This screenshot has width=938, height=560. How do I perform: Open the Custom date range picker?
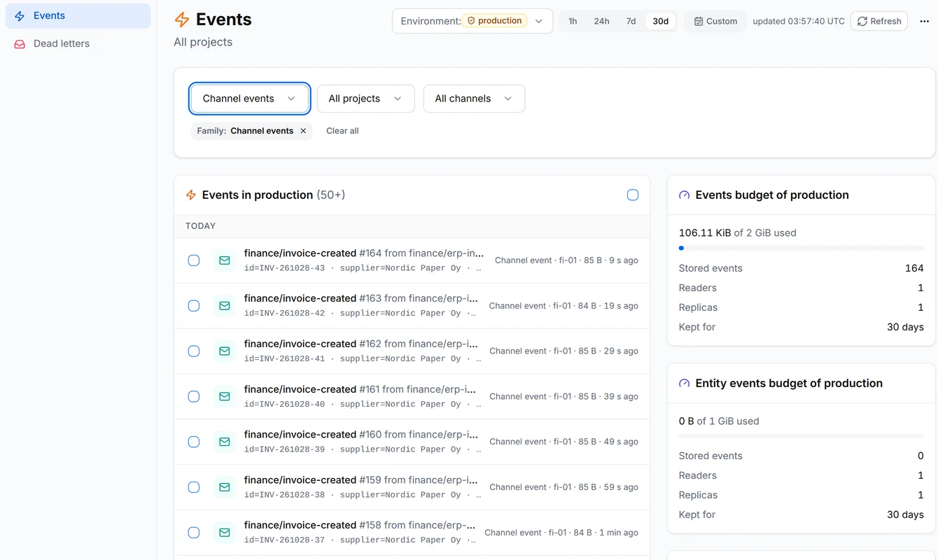(x=715, y=21)
